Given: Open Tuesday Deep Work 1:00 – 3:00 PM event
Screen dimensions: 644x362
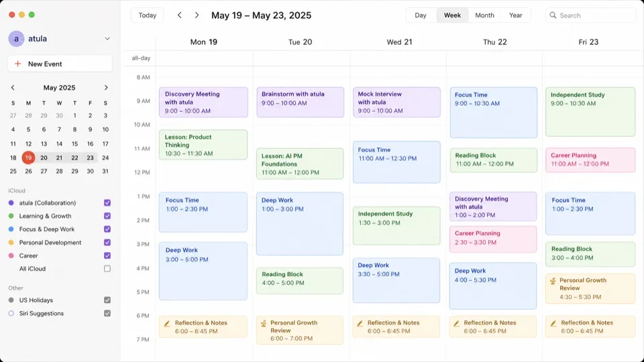Looking at the screenshot, I should click(x=300, y=224).
